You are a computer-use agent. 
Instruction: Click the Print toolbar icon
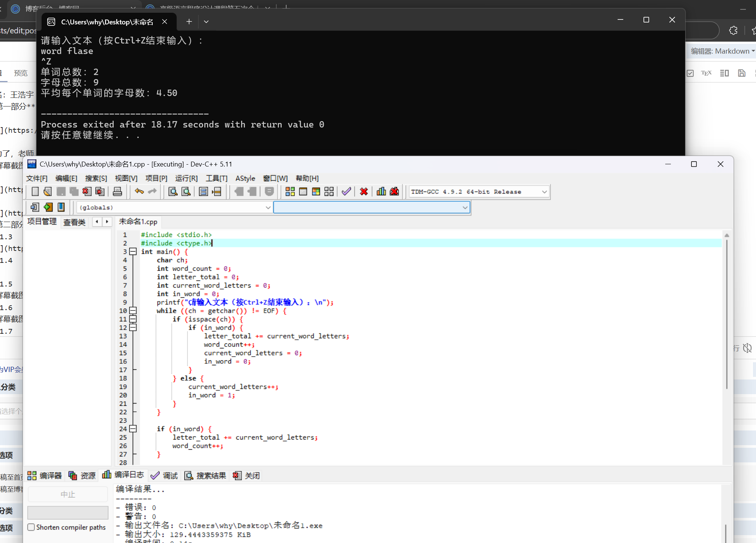[117, 192]
